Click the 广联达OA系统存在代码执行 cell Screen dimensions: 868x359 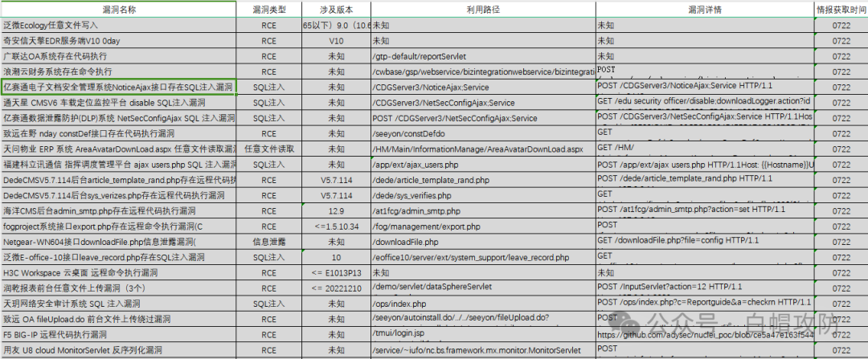118,56
